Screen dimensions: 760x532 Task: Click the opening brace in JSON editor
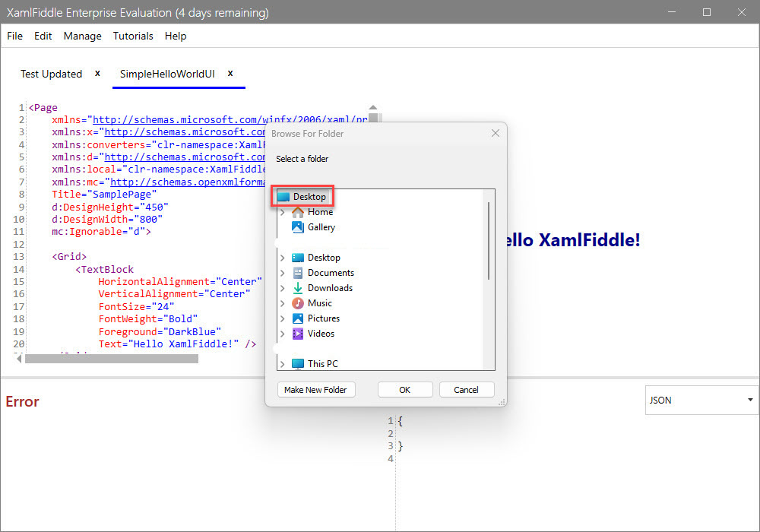pyautogui.click(x=400, y=421)
